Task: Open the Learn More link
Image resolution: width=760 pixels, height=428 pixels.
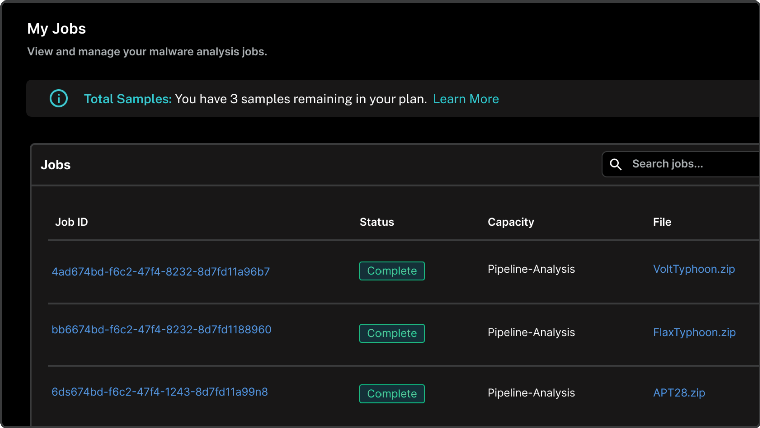Action: coord(465,99)
